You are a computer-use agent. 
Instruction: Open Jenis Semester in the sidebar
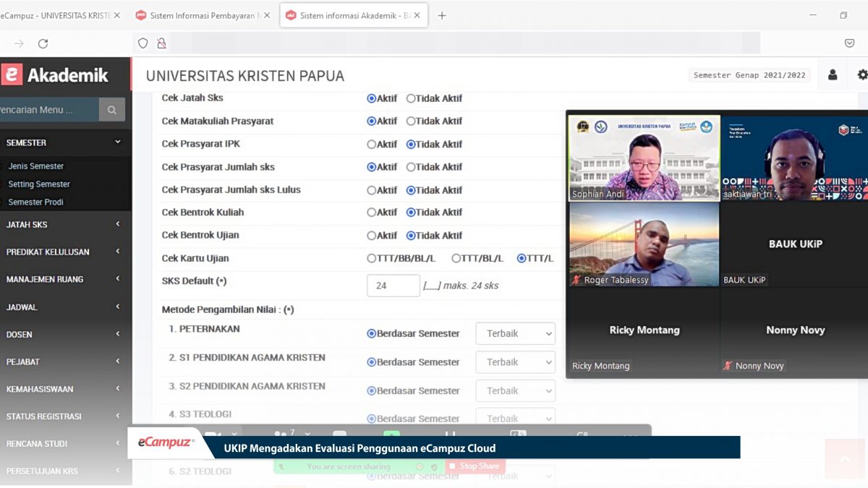pos(36,166)
